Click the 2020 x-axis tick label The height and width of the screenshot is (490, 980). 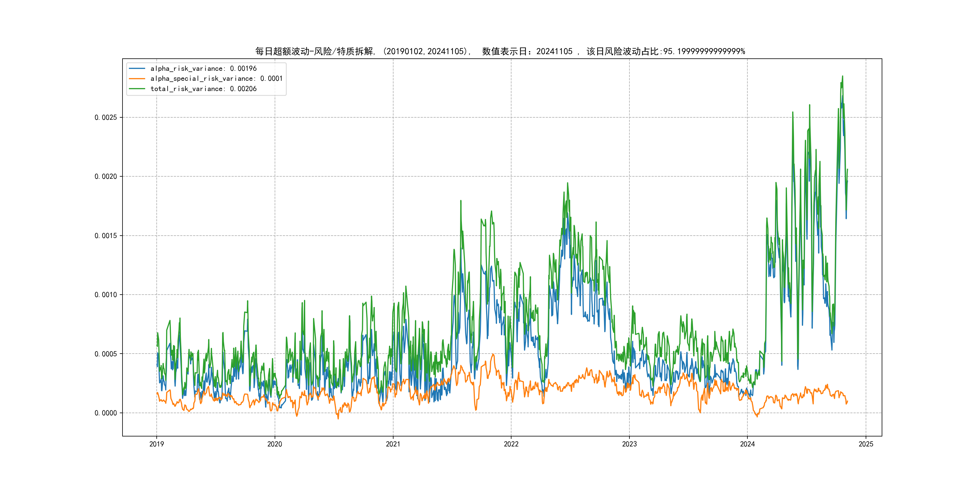(275, 444)
